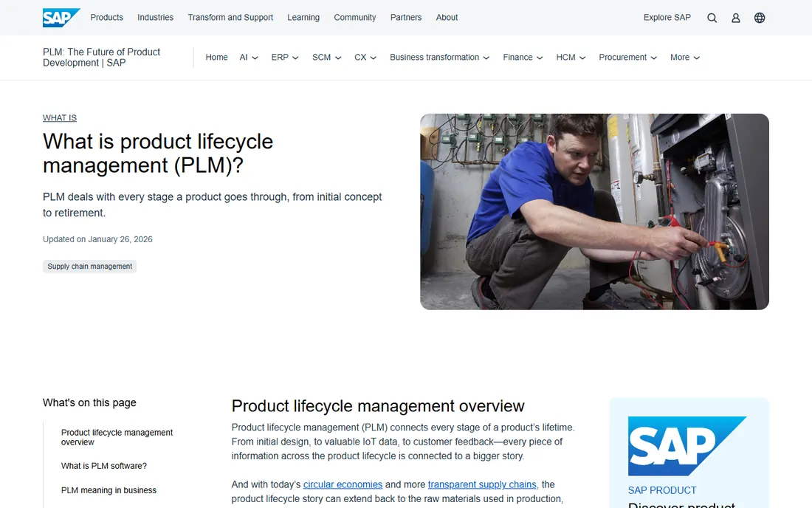Open transparent supply chains link
The height and width of the screenshot is (508, 812).
(x=482, y=484)
